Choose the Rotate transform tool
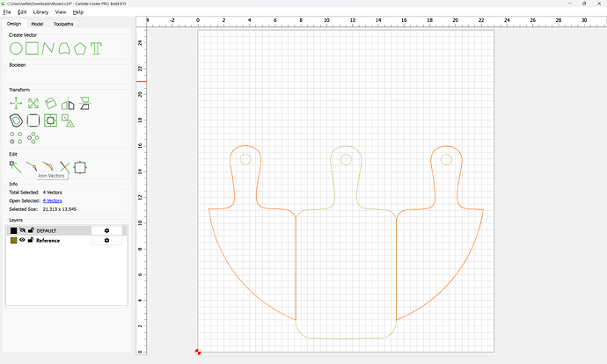Viewport: 607px width, 364px height. (50, 103)
